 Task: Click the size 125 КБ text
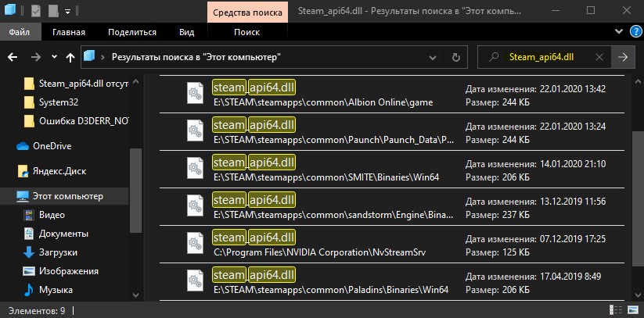516,252
